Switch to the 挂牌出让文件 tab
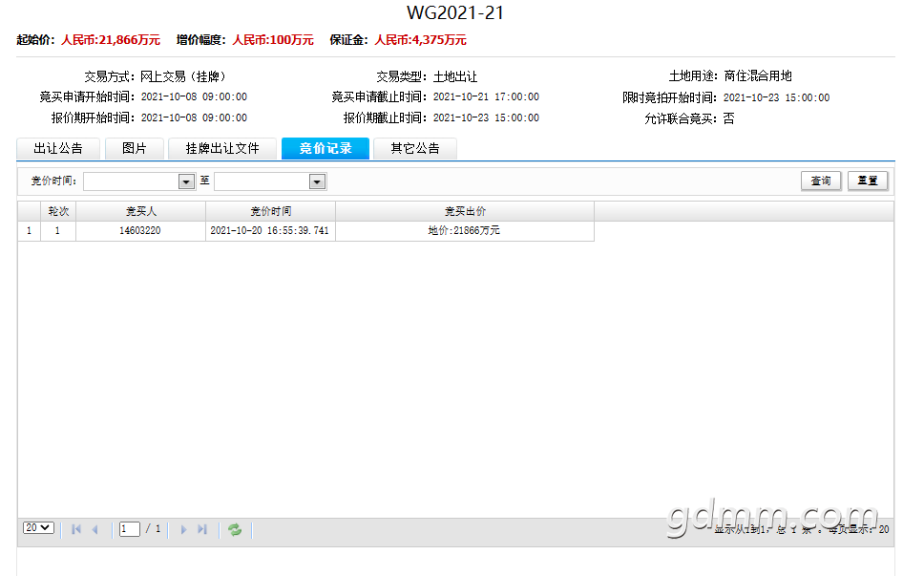 [222, 149]
